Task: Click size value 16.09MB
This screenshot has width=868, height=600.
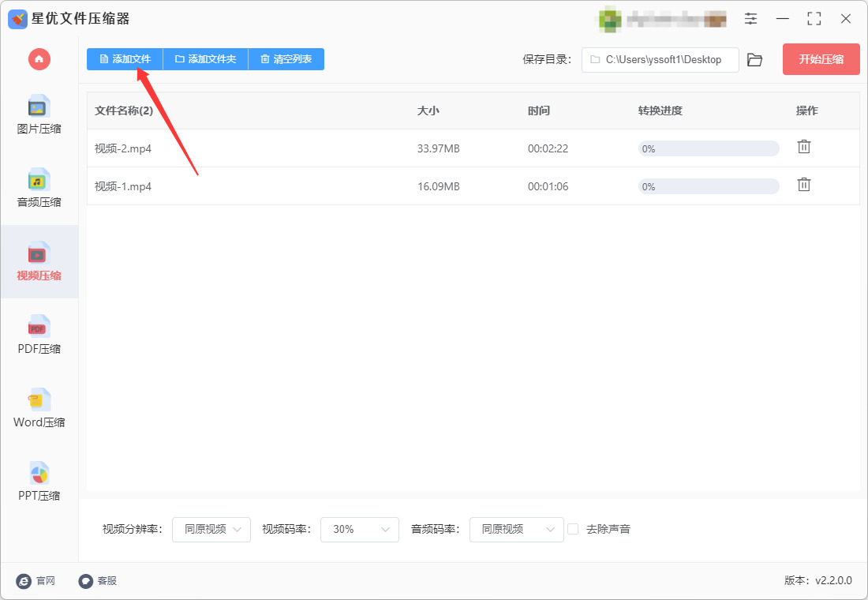Action: pyautogui.click(x=439, y=186)
